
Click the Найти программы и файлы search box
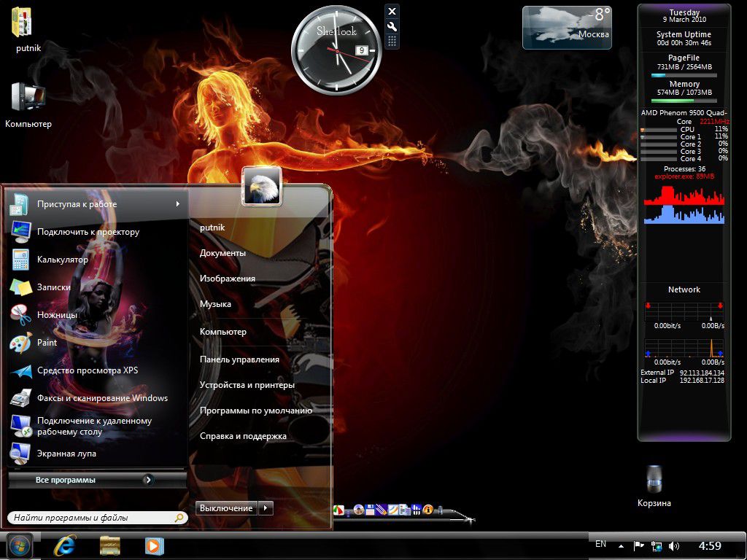click(91, 518)
